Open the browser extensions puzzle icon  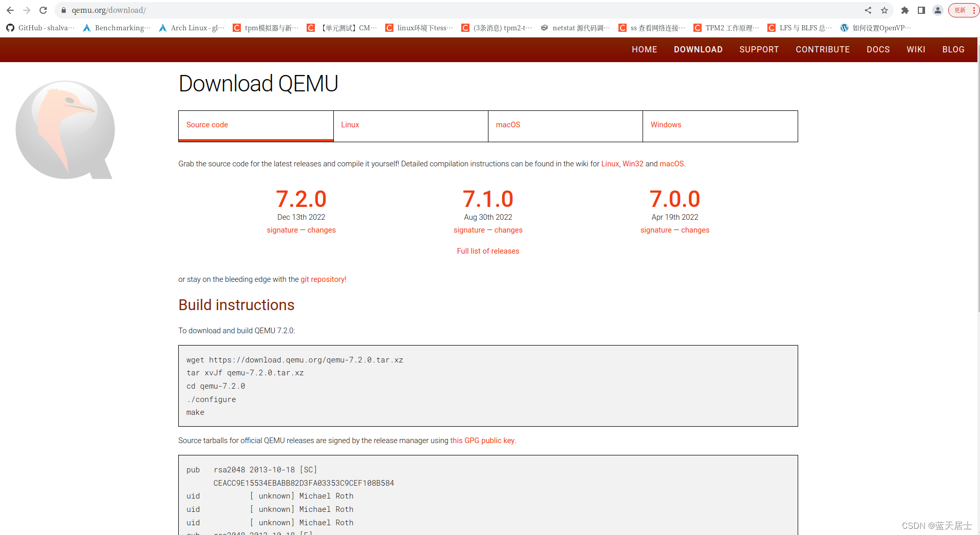click(x=905, y=10)
